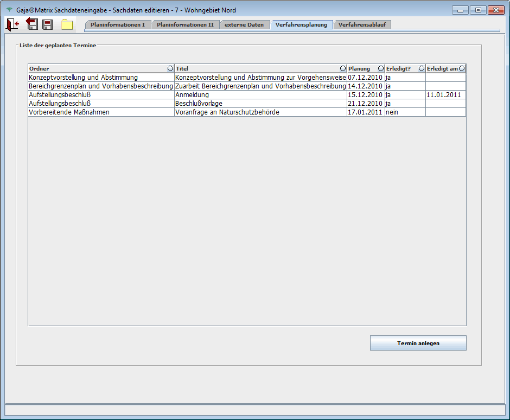The width and height of the screenshot is (510, 420).
Task: Select the Beschlußvorlage title cell
Action: click(x=260, y=104)
